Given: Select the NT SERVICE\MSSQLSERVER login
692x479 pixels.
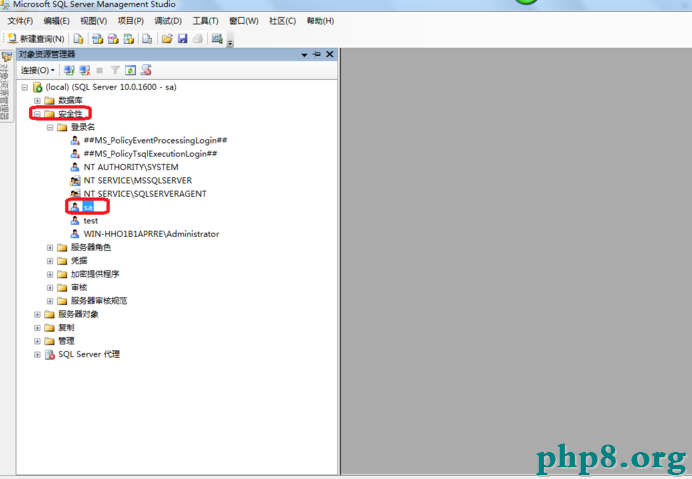Looking at the screenshot, I should click(x=138, y=181).
